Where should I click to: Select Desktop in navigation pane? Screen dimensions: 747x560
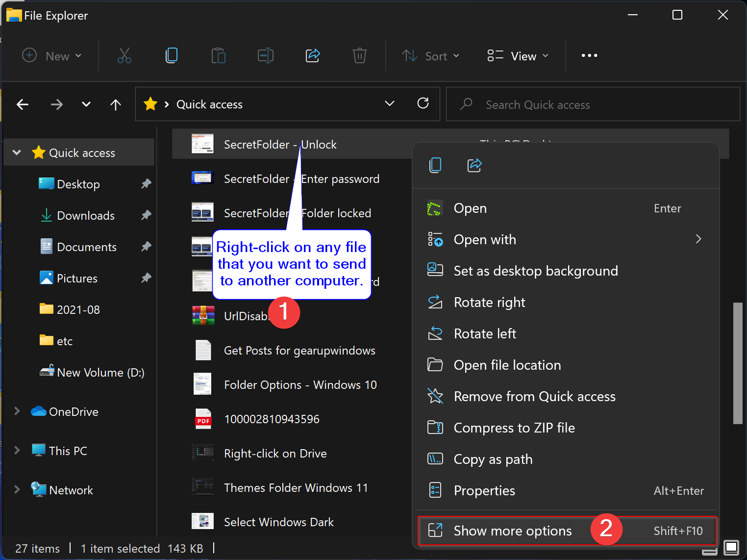78,184
